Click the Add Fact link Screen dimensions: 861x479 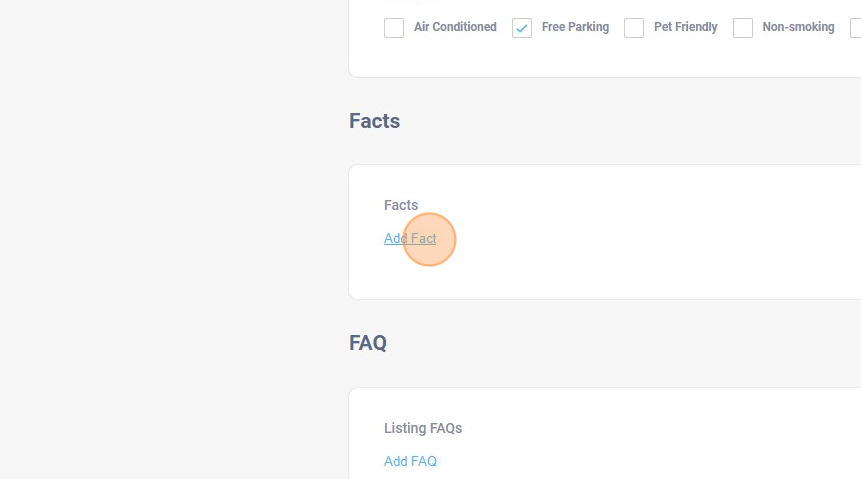(x=410, y=239)
